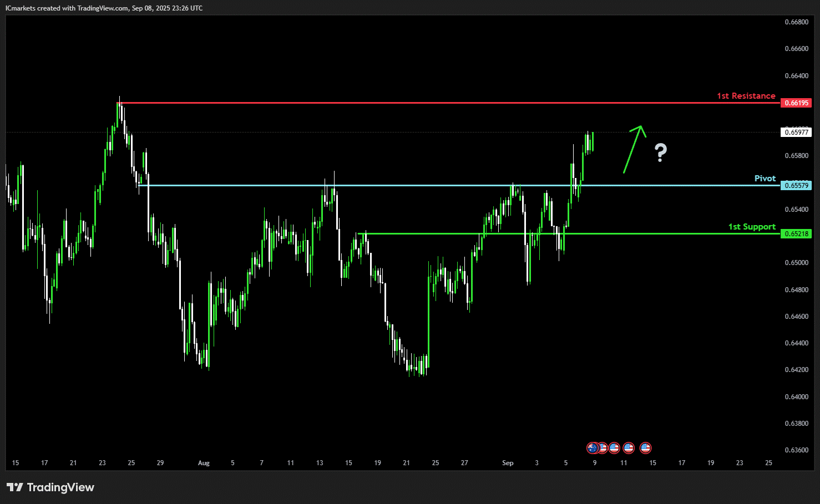
Task: Click the white question mark annotation
Action: [x=660, y=152]
